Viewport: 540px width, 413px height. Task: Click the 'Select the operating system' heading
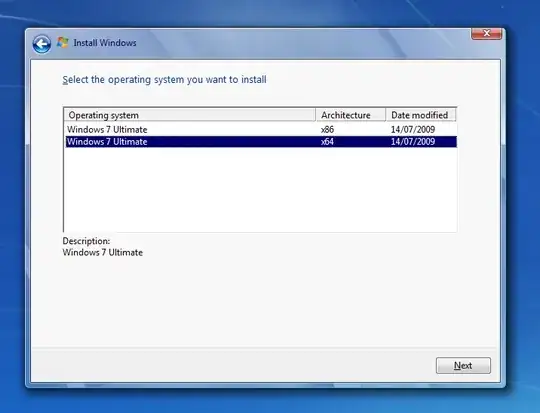(164, 80)
